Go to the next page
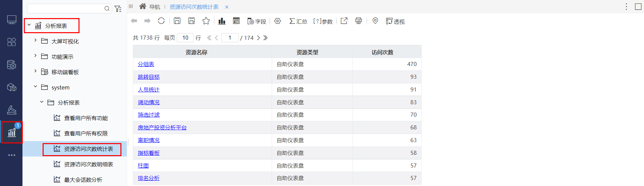This screenshot has width=644, height=186. point(259,38)
